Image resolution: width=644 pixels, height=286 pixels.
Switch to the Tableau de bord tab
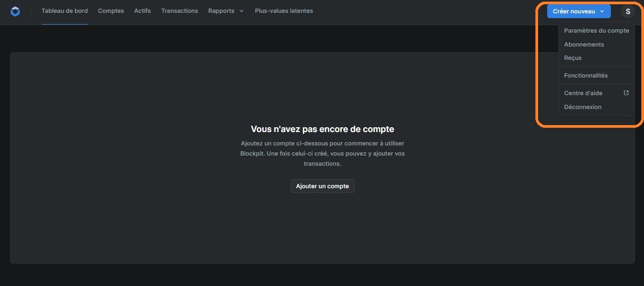point(65,11)
